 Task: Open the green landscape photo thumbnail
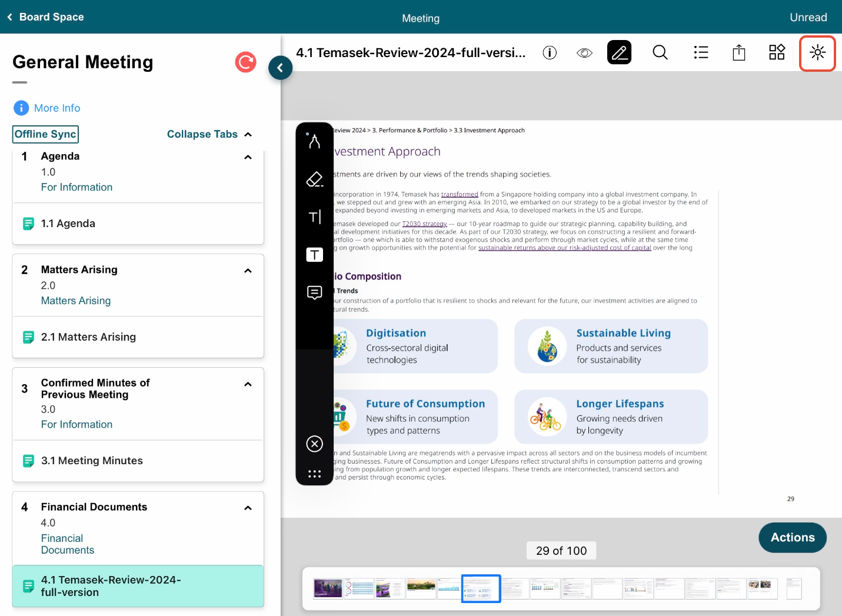point(421,588)
